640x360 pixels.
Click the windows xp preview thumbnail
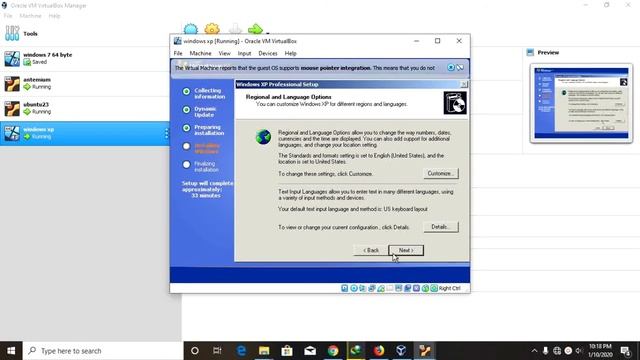(x=581, y=103)
